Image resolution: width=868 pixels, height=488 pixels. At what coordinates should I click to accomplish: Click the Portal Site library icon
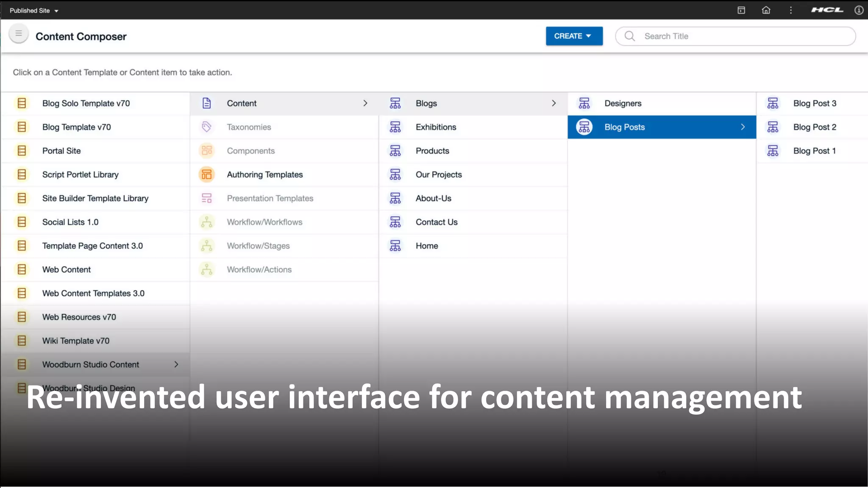tap(22, 150)
